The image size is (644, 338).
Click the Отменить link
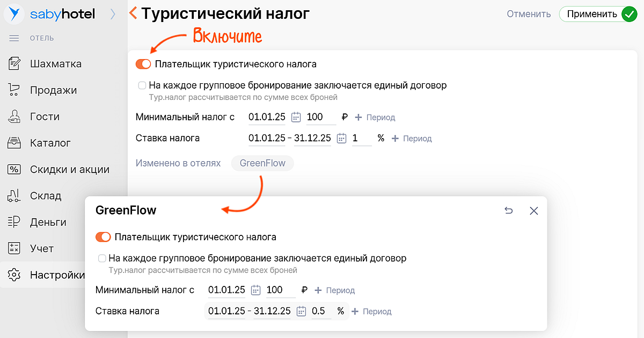tap(529, 15)
